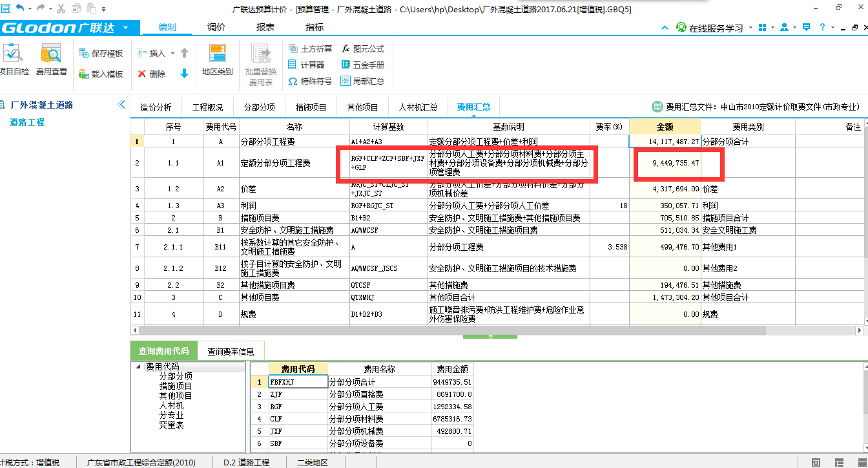Click the redo arrow icon
The image size is (868, 468).
point(41,8)
